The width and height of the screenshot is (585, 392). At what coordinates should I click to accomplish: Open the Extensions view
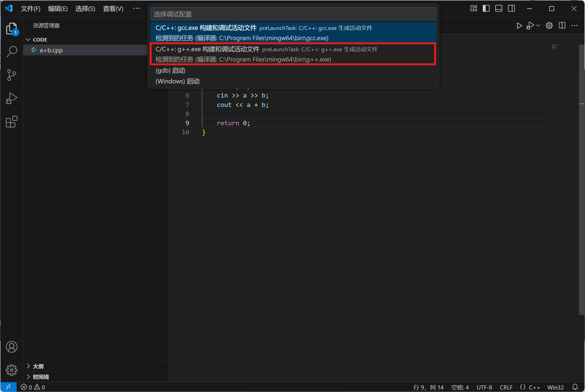point(12,122)
